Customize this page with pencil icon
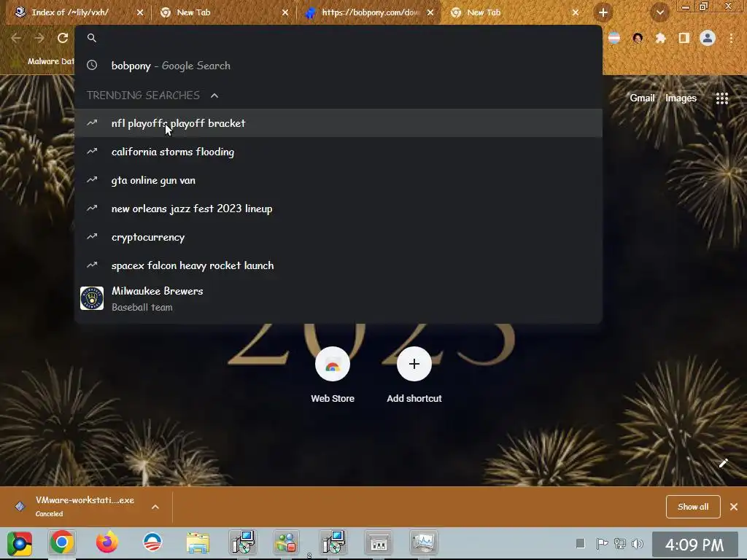This screenshot has height=560, width=747. tap(723, 463)
